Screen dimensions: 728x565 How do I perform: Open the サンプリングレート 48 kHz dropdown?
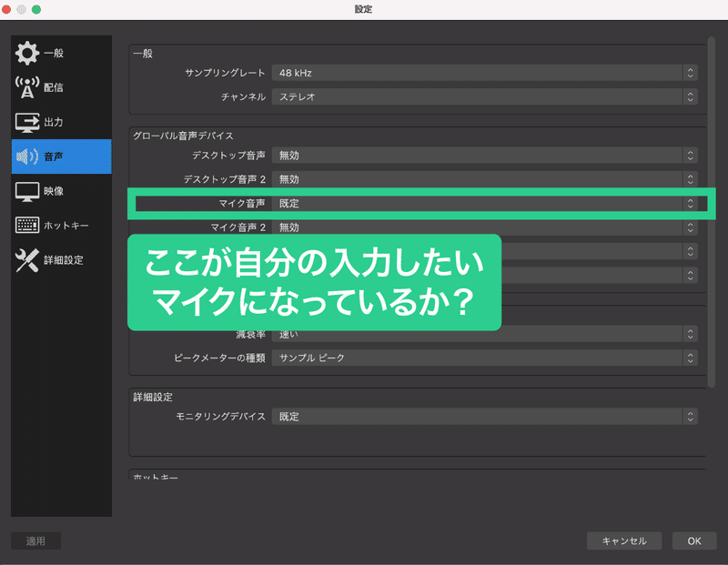coord(485,73)
